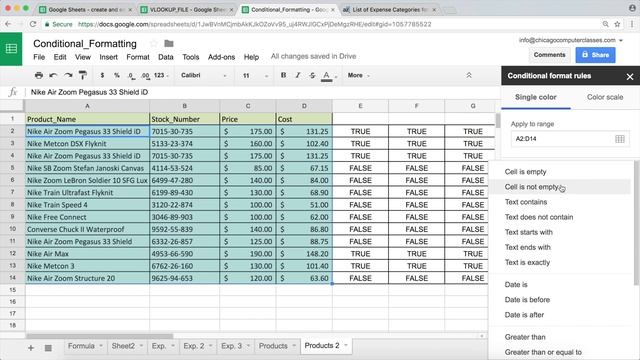Click the Apply to range A2:D14 field

click(570, 139)
